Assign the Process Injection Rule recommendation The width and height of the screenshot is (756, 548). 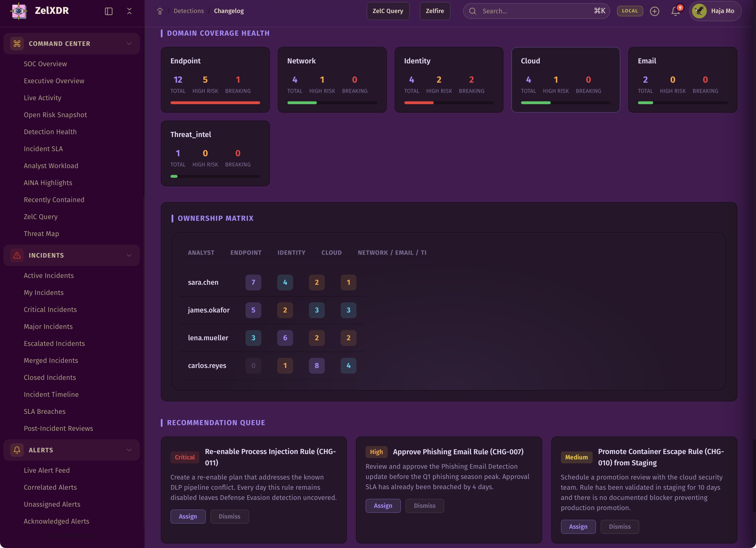(x=188, y=516)
